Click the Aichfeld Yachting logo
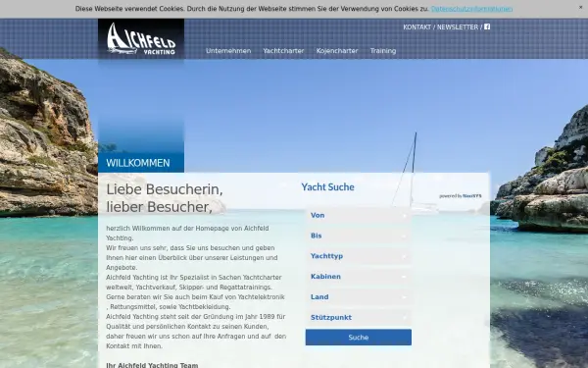This screenshot has height=368, width=588. point(141,39)
